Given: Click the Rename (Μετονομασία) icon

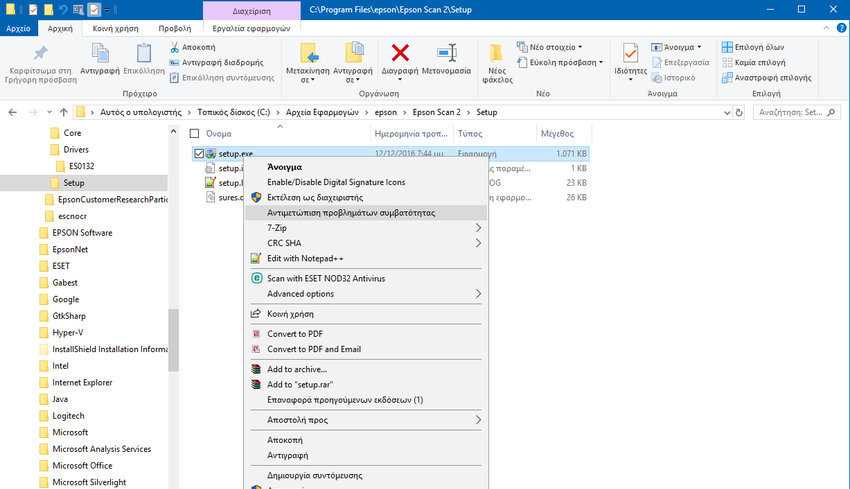Looking at the screenshot, I should click(x=446, y=53).
